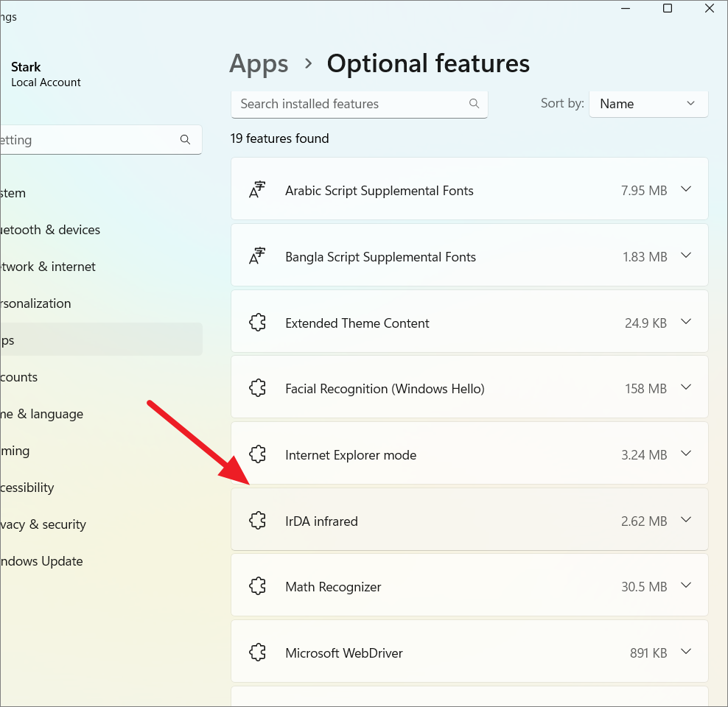Click the Arabic Script Supplemental Fonts icon
The height and width of the screenshot is (707, 728).
(x=257, y=190)
